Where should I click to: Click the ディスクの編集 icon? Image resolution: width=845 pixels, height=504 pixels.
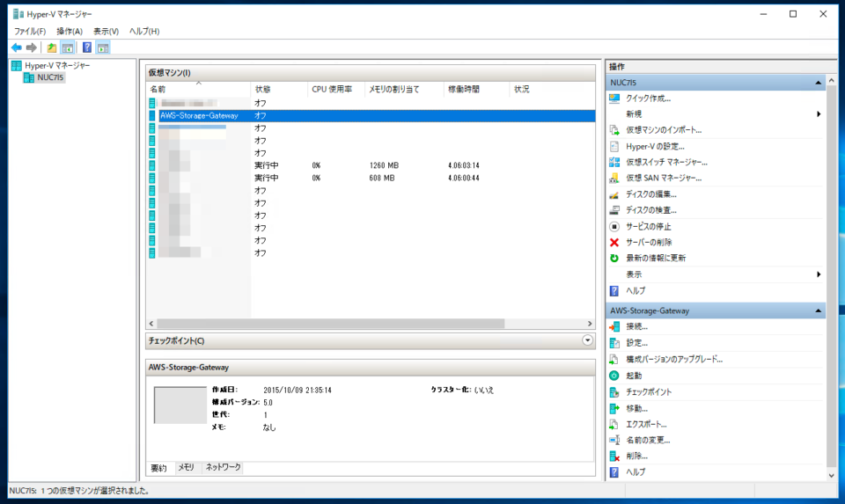click(614, 194)
